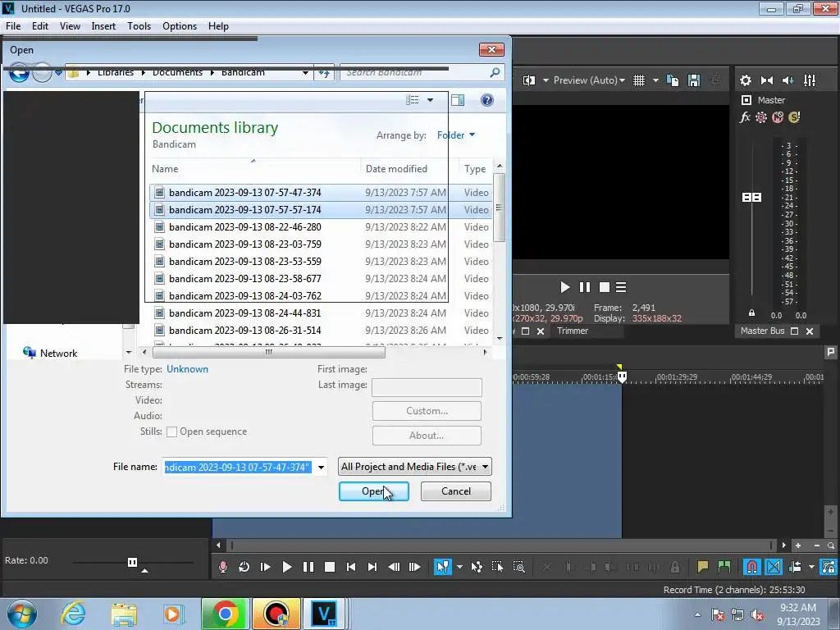840x630 pixels.
Task: Expand File name history dropdown
Action: [321, 467]
